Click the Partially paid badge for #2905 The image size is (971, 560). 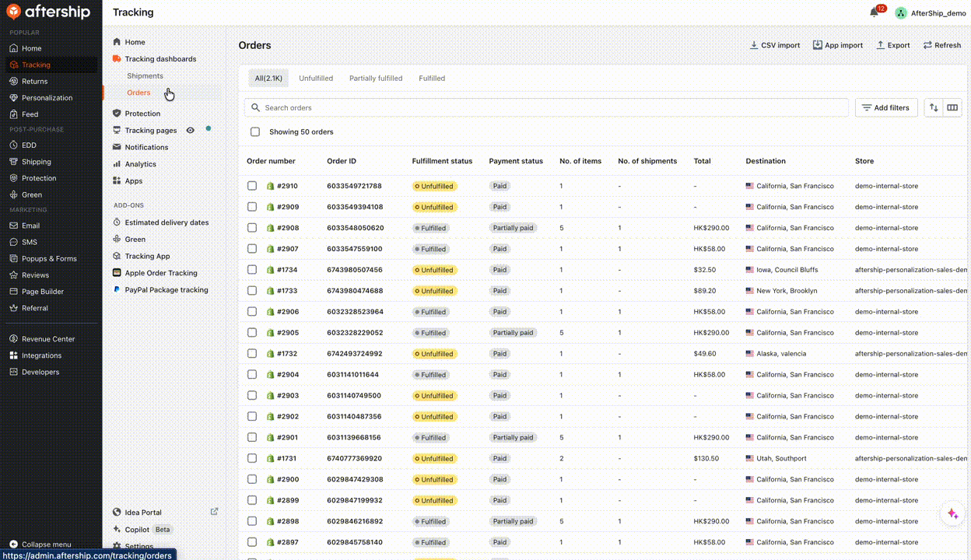click(x=513, y=333)
